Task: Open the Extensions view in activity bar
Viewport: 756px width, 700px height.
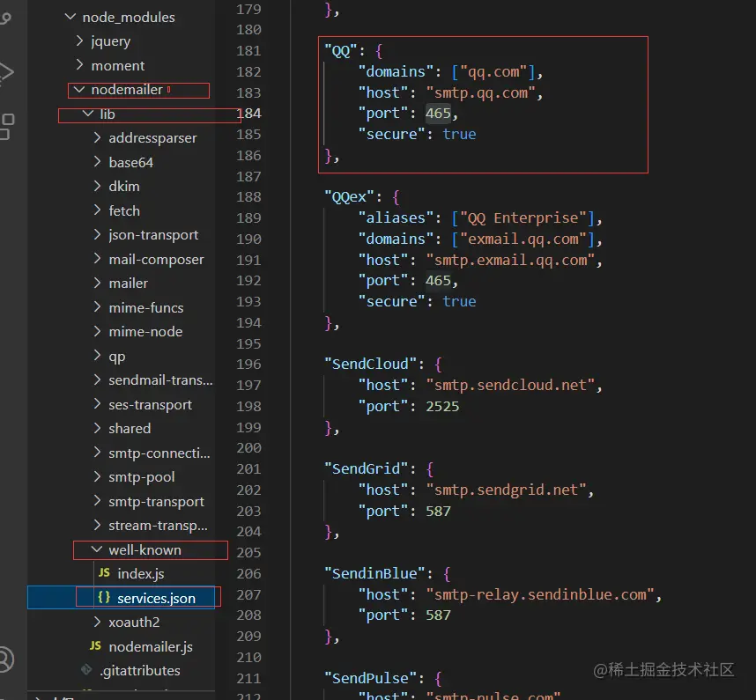Action: tap(7, 126)
